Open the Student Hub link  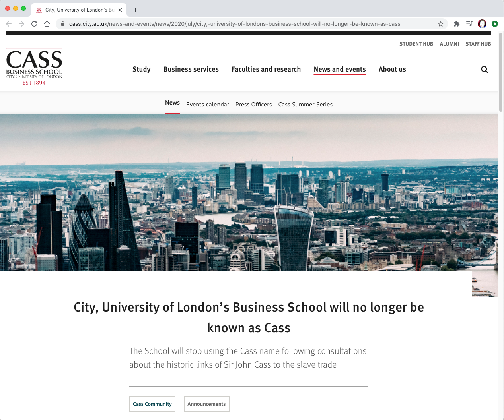[416, 44]
